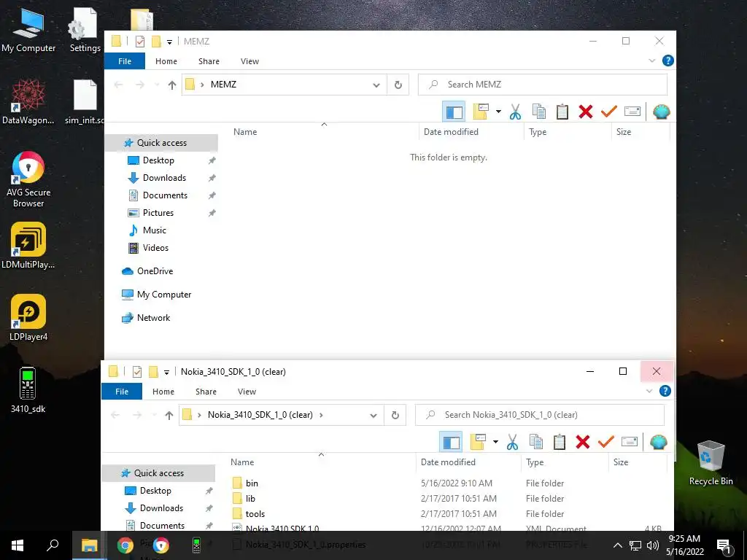Expand ribbon chevron in Nokia window
Viewport: 747px width, 560px height.
649,391
